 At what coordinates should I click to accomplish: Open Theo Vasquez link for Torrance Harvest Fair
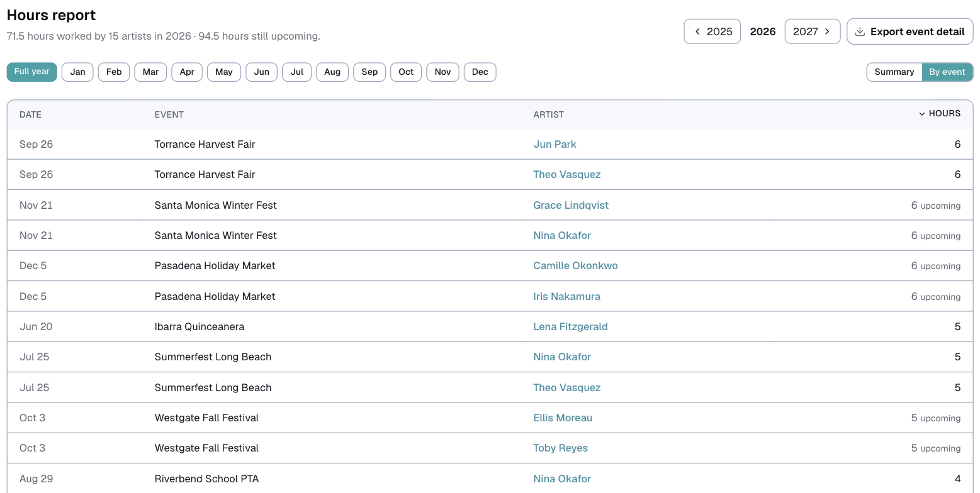coord(567,174)
